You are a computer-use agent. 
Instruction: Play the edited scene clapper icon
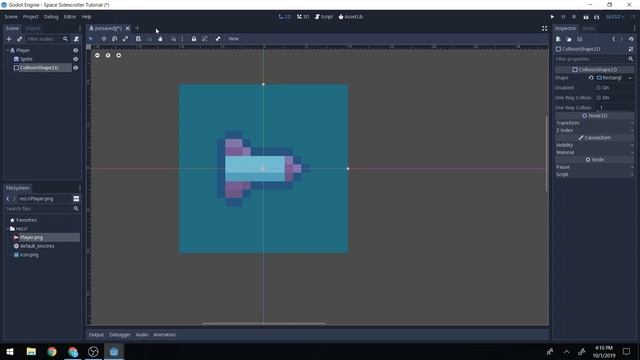pos(586,17)
